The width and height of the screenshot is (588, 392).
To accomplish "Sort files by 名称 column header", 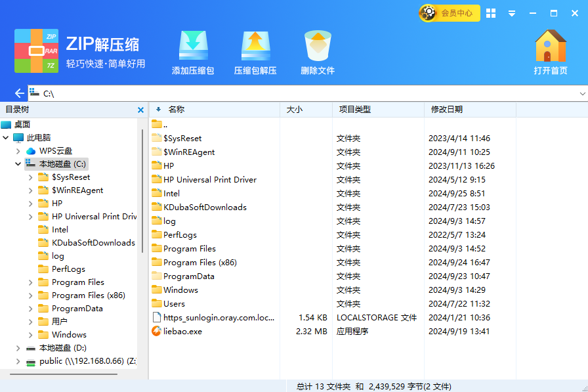I will tap(177, 110).
